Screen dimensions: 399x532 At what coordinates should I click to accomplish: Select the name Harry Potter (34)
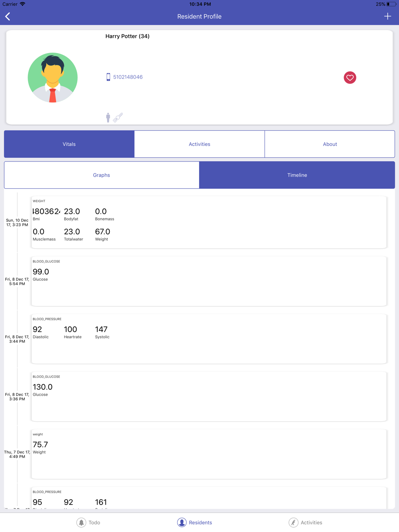pos(127,36)
